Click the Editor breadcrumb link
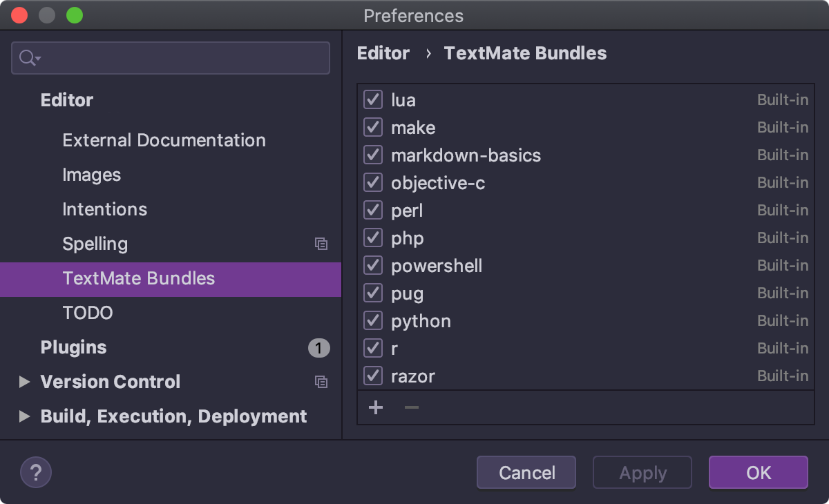 click(383, 53)
